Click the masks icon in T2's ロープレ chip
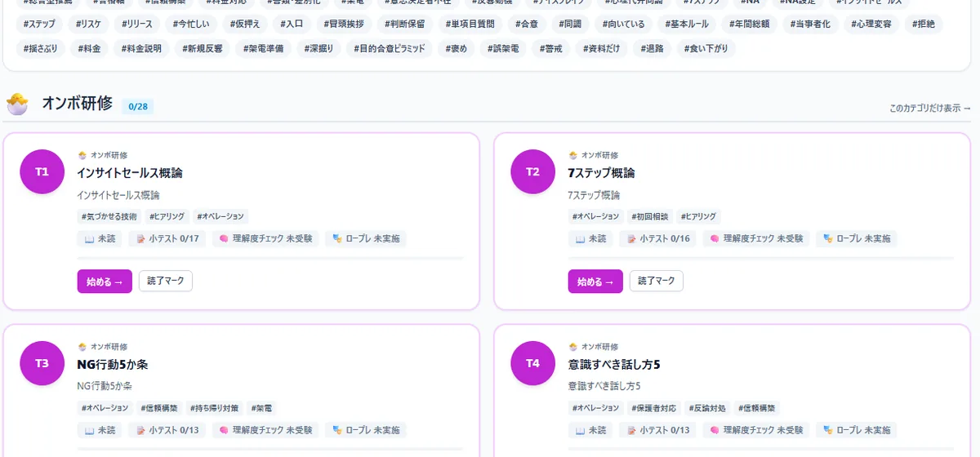Screen dimensions: 980x457 tap(828, 239)
